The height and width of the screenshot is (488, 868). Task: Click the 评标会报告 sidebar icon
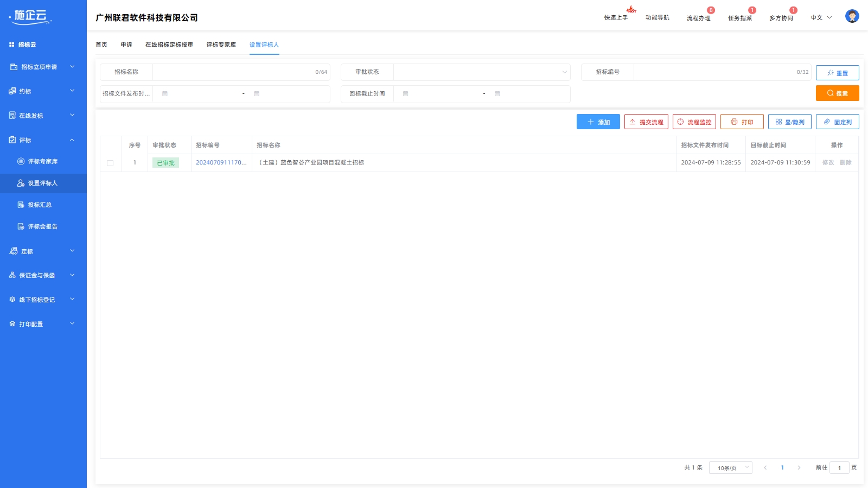[21, 226]
